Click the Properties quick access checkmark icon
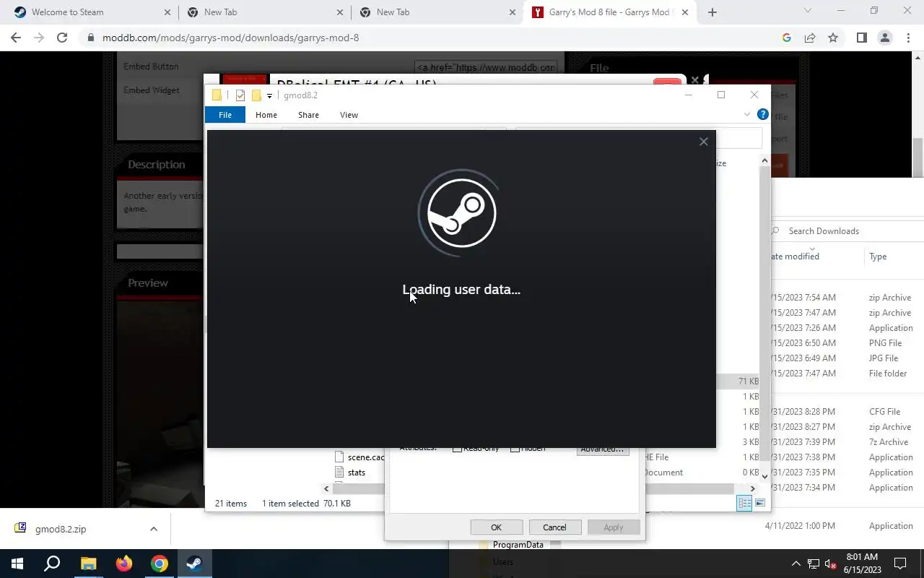 (240, 95)
